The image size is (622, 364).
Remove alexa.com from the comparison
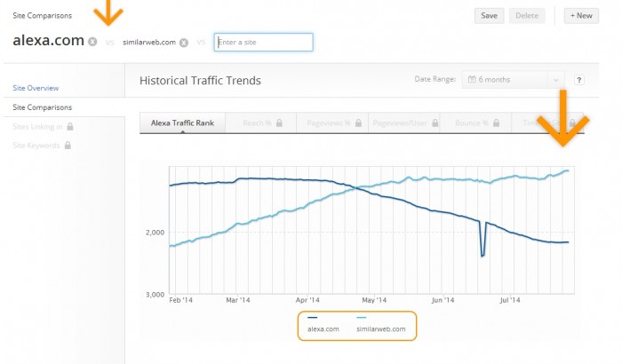click(92, 42)
